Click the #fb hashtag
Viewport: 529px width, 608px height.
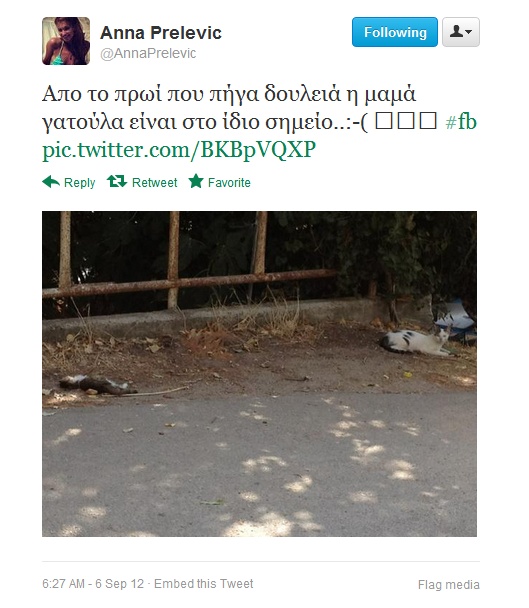point(461,122)
